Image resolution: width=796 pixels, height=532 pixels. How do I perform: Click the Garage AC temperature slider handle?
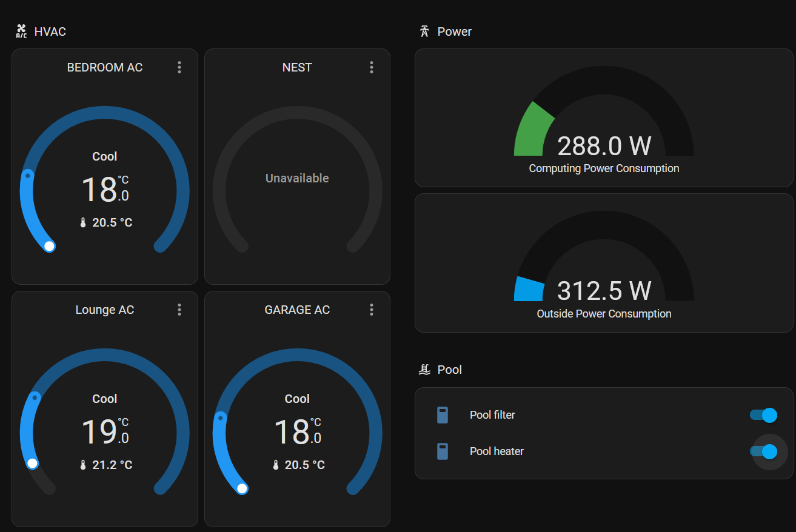pos(242,488)
